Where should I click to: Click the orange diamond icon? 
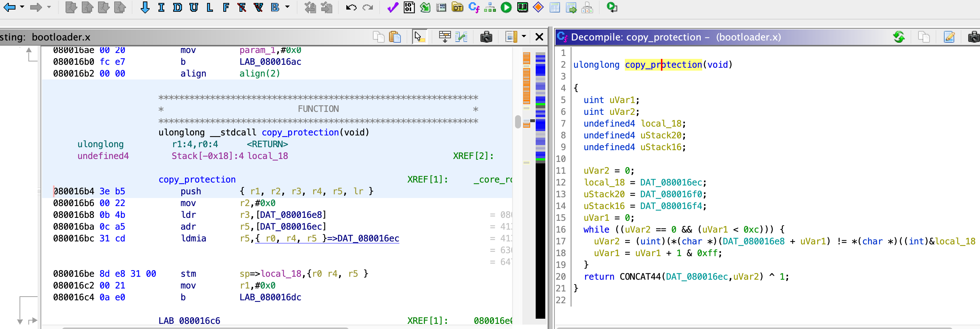tap(538, 7)
